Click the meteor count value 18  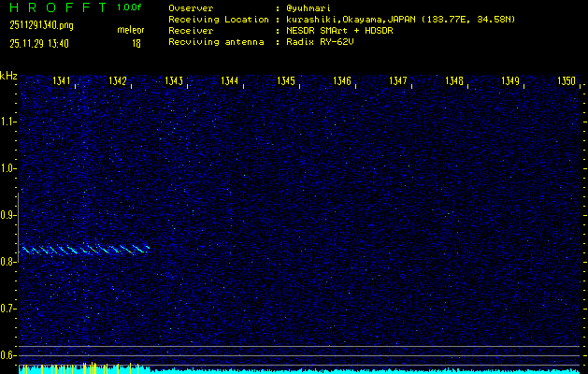click(x=136, y=43)
